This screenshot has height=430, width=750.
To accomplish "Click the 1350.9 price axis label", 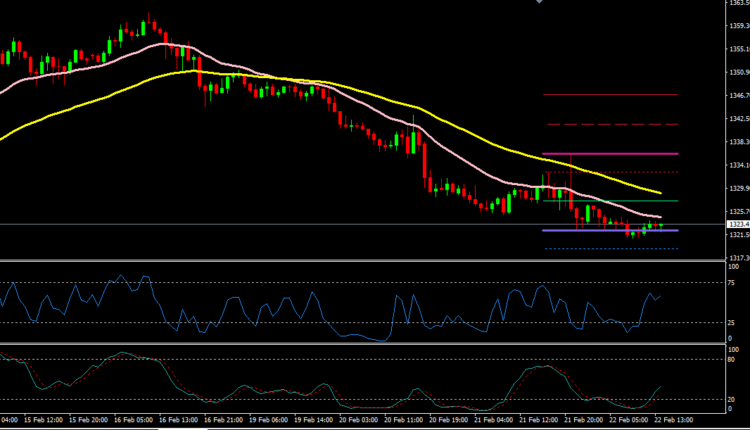I will pyautogui.click(x=737, y=72).
